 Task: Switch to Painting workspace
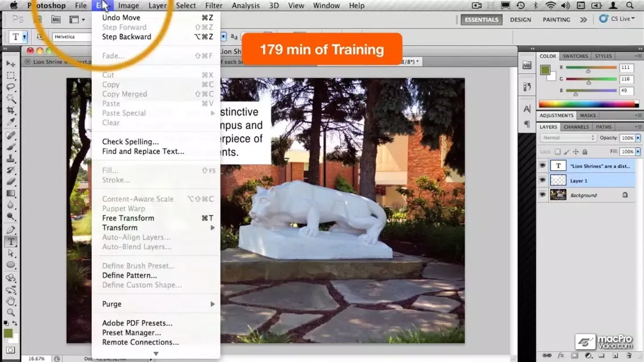click(x=556, y=20)
